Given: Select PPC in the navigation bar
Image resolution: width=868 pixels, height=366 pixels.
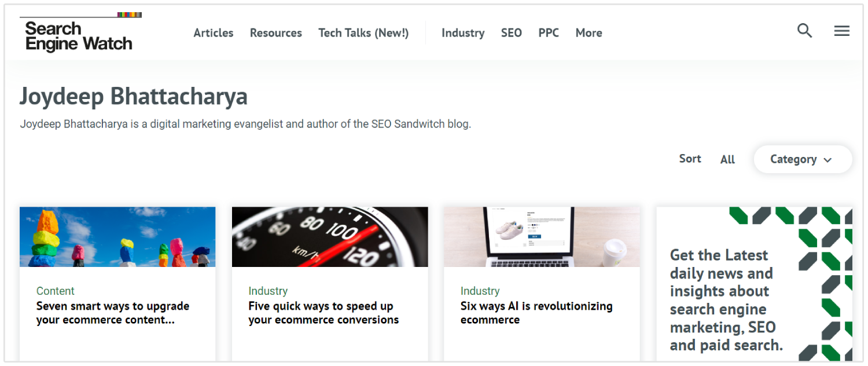Looking at the screenshot, I should coord(549,33).
